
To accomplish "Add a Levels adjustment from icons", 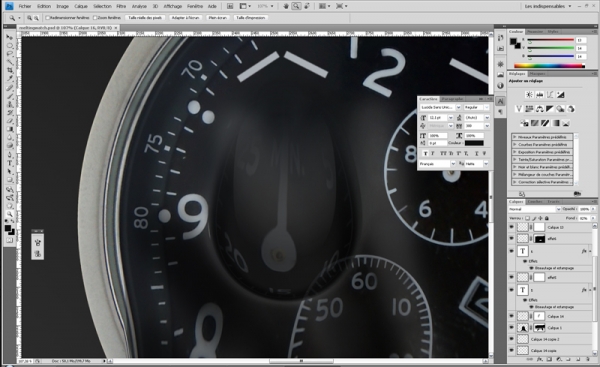I will coord(540,95).
